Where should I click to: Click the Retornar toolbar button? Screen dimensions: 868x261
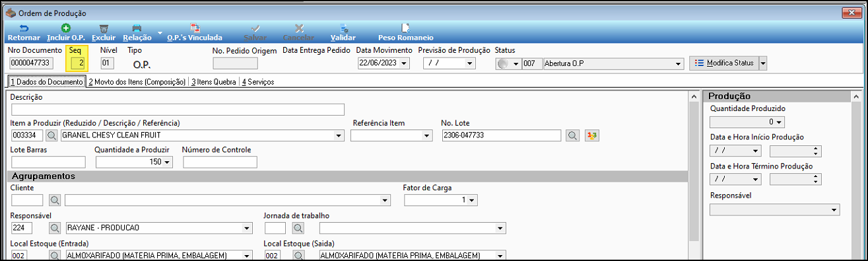(23, 32)
